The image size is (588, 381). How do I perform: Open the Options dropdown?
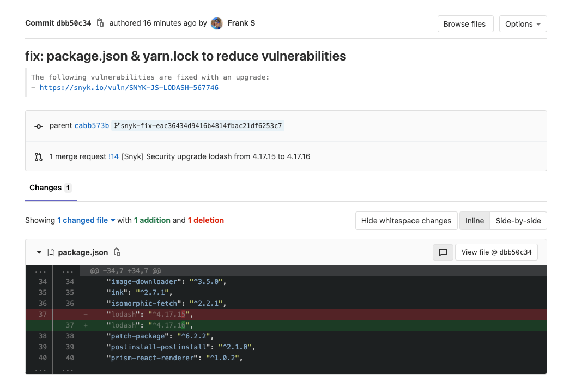(523, 24)
